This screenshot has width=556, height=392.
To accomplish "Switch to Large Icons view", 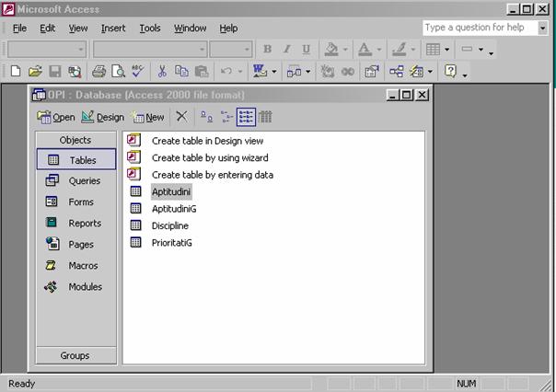I will (x=206, y=117).
